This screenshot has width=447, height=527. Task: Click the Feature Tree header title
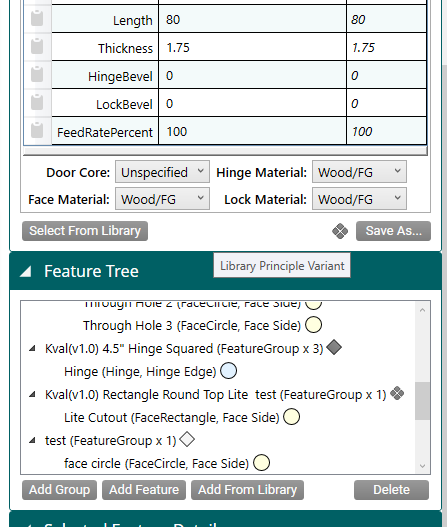(x=91, y=271)
